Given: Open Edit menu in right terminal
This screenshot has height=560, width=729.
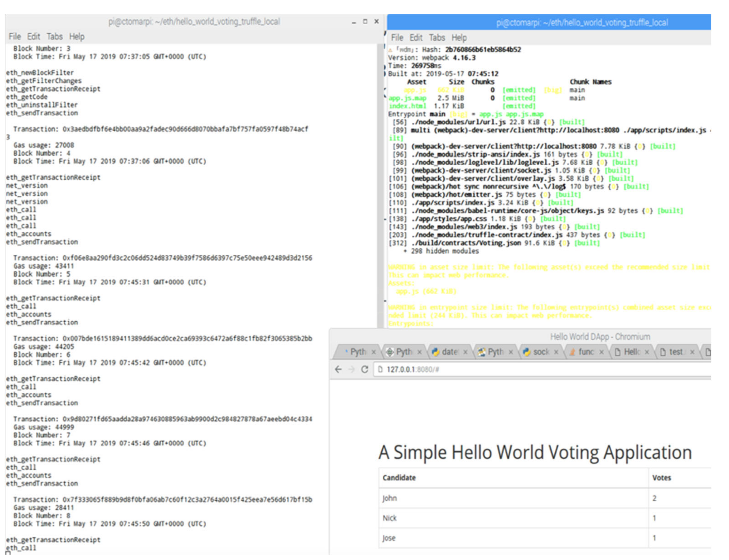Looking at the screenshot, I should coord(416,38).
